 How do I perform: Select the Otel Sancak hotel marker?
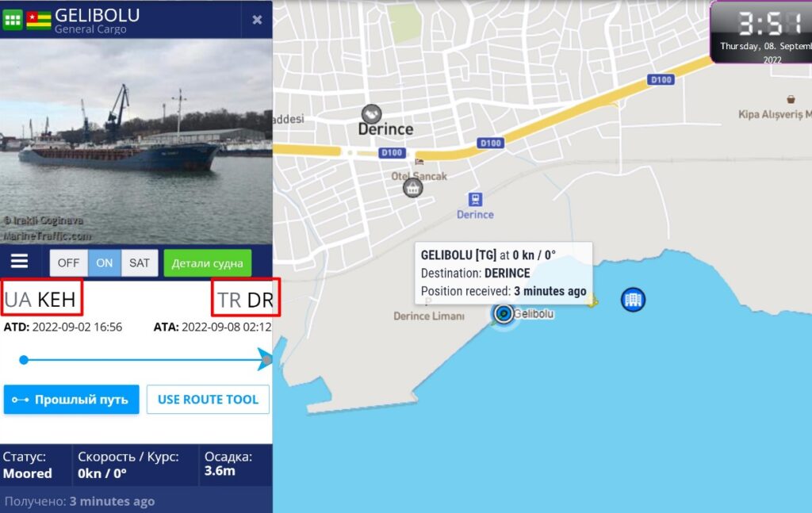click(x=412, y=187)
